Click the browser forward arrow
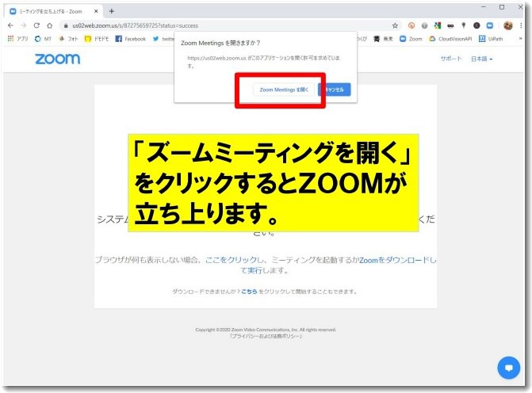Screen dimensions: 532x393 24,25
